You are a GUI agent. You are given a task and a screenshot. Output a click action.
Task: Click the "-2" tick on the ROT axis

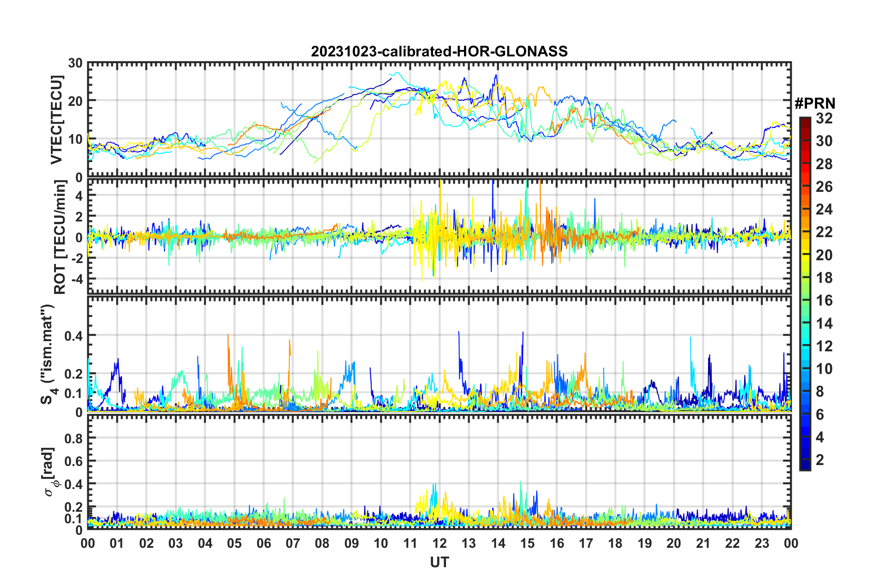tap(77, 258)
